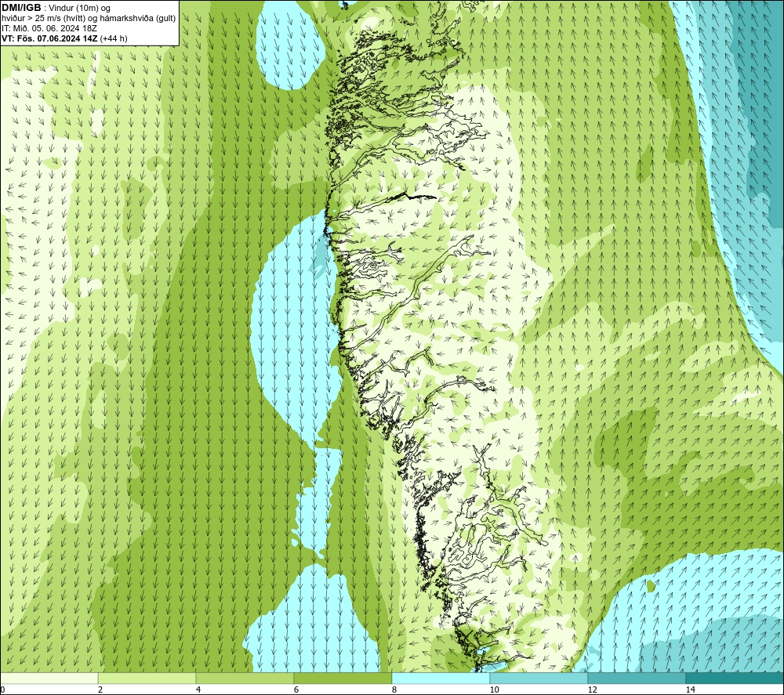
Task: Click the 8–10 m/s light cyan scale segment
Action: pos(441,678)
